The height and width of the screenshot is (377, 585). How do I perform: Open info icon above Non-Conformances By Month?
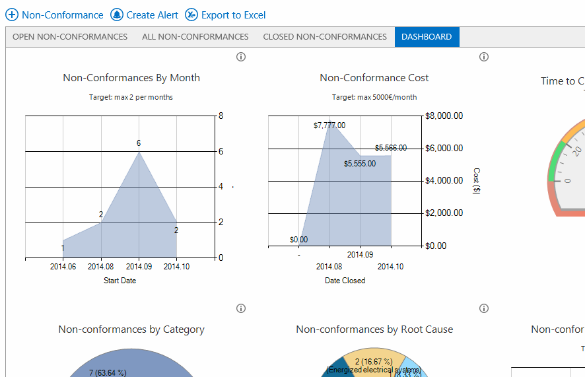coord(241,57)
